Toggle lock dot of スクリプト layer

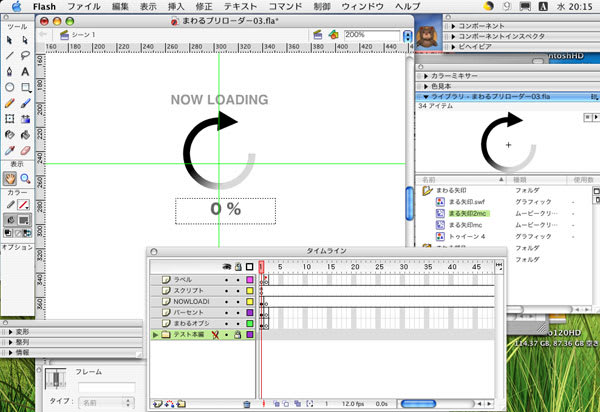238,291
